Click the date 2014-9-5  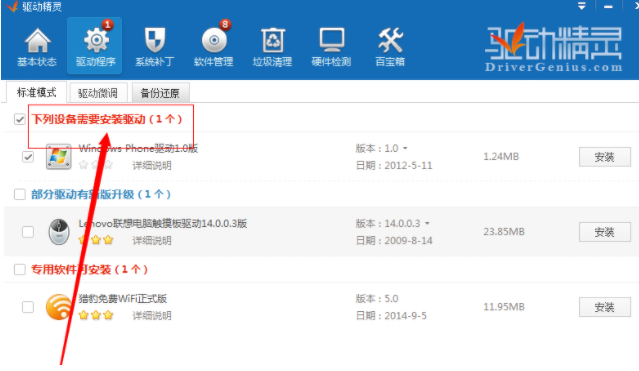tap(405, 316)
